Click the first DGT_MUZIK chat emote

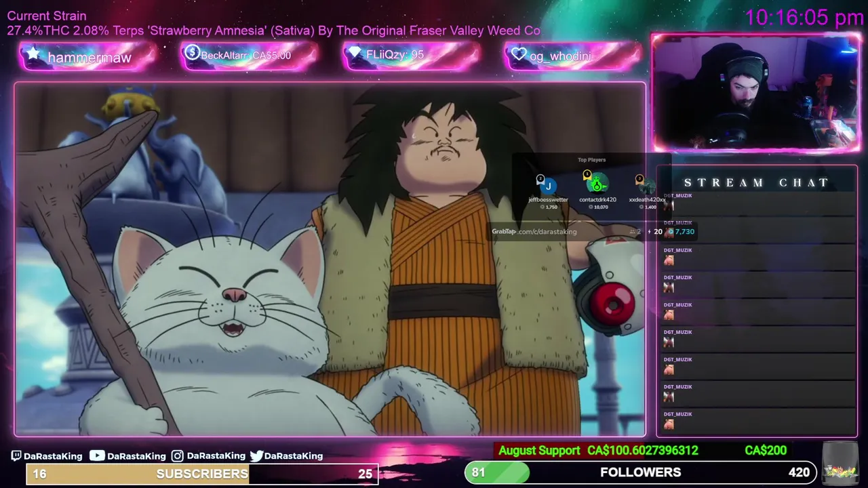click(669, 205)
